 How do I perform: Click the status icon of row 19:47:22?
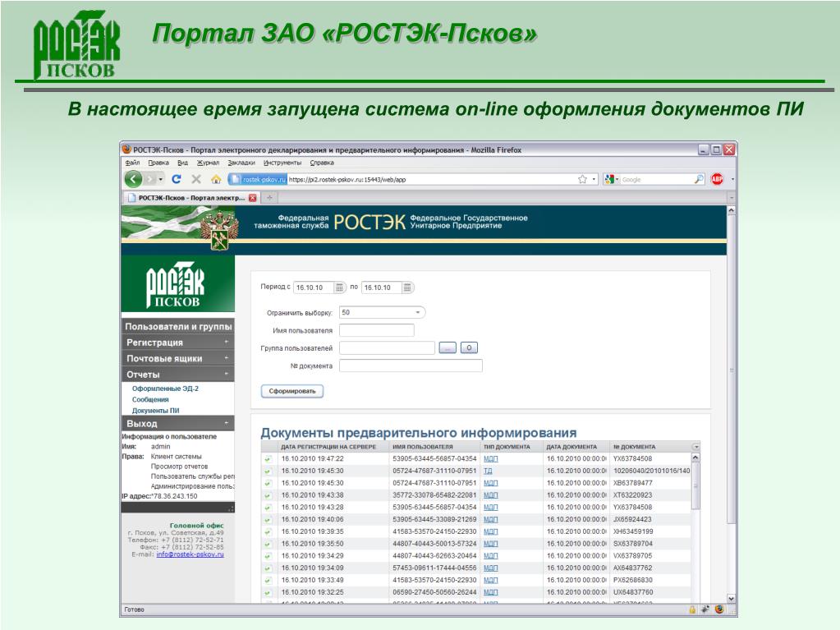268,459
